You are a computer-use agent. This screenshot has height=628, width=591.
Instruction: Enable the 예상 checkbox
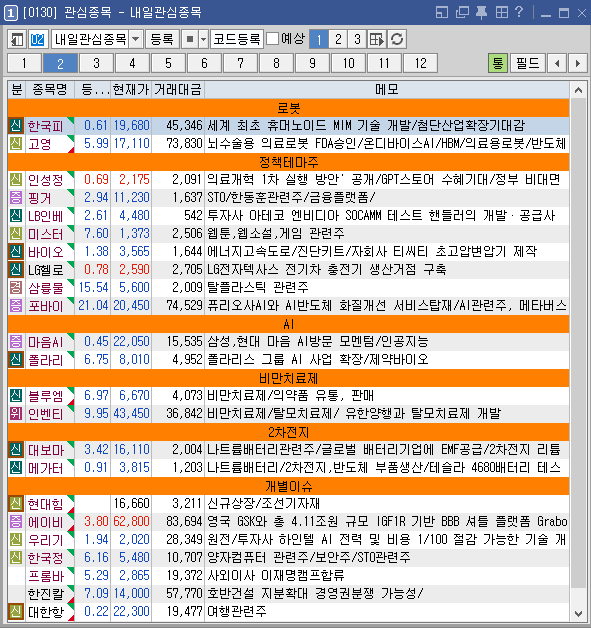tap(273, 39)
